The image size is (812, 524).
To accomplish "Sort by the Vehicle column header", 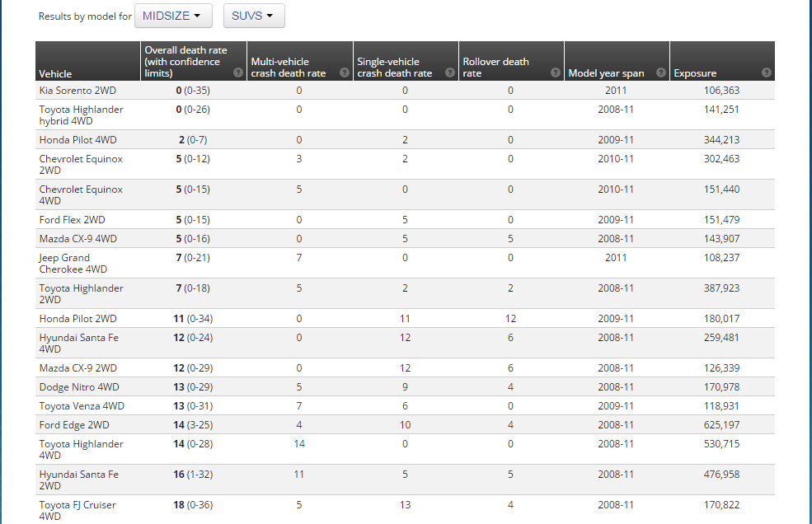I will (55, 73).
